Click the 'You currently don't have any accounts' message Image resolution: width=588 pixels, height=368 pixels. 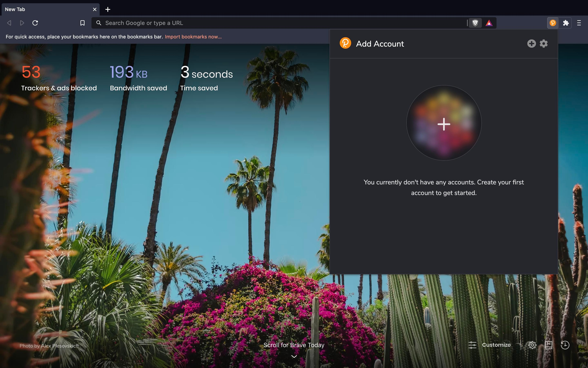tap(444, 187)
